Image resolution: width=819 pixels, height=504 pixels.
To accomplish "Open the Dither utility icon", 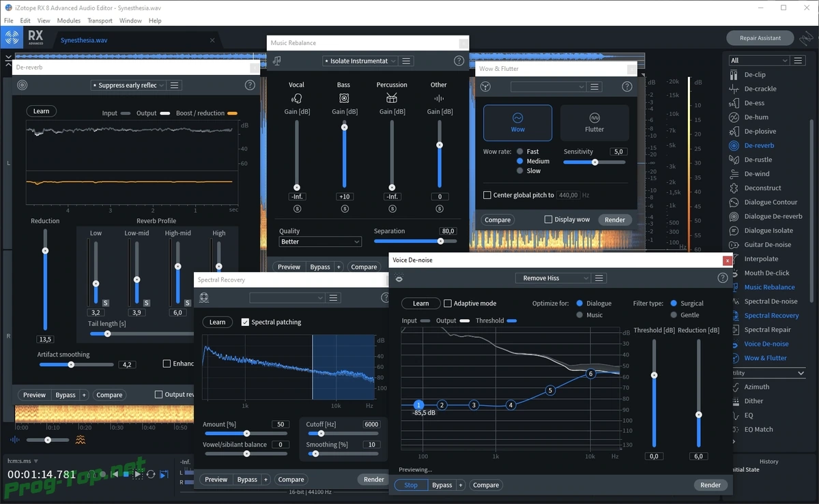I will point(734,401).
